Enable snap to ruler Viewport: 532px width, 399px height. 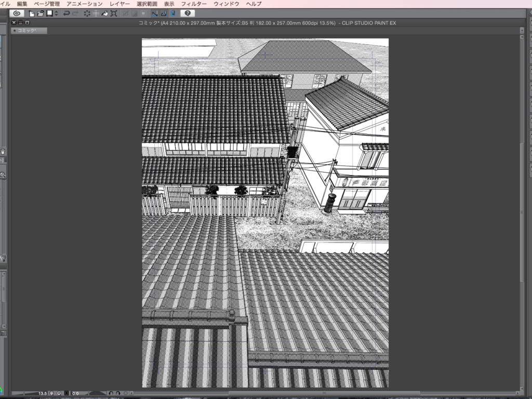pos(155,14)
